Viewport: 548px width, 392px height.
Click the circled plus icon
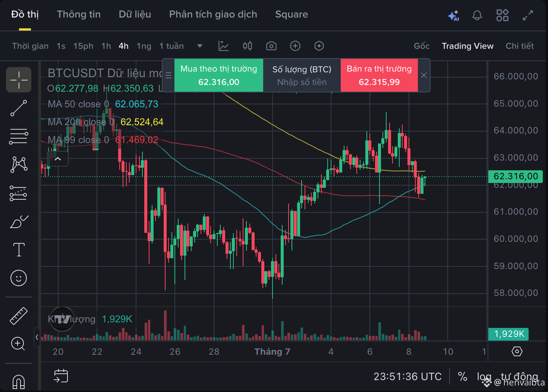295,46
